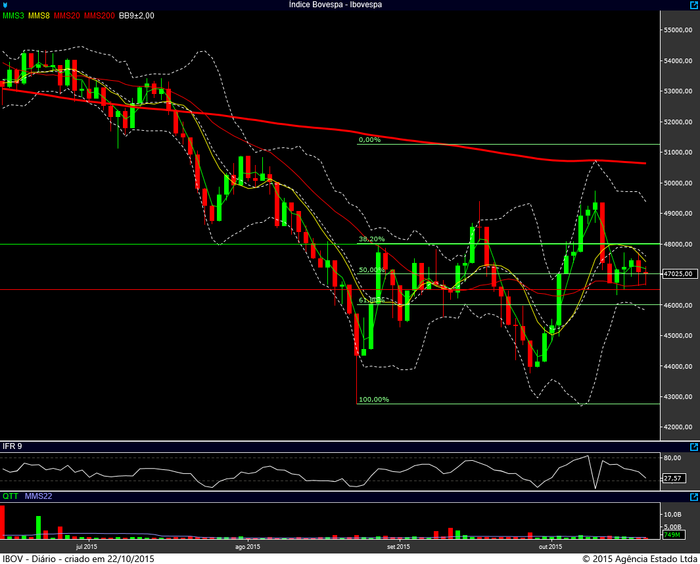Select the MMS20 indicator label
The height and width of the screenshot is (564, 700).
point(67,16)
